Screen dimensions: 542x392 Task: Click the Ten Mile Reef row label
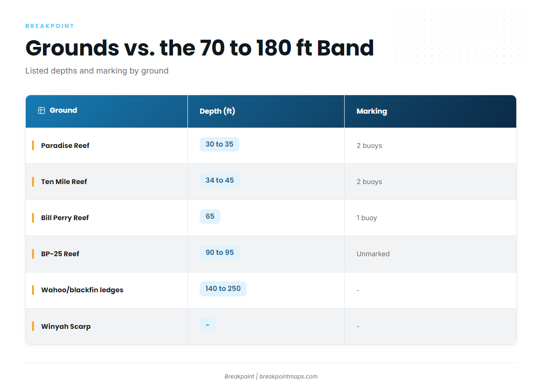coord(64,182)
